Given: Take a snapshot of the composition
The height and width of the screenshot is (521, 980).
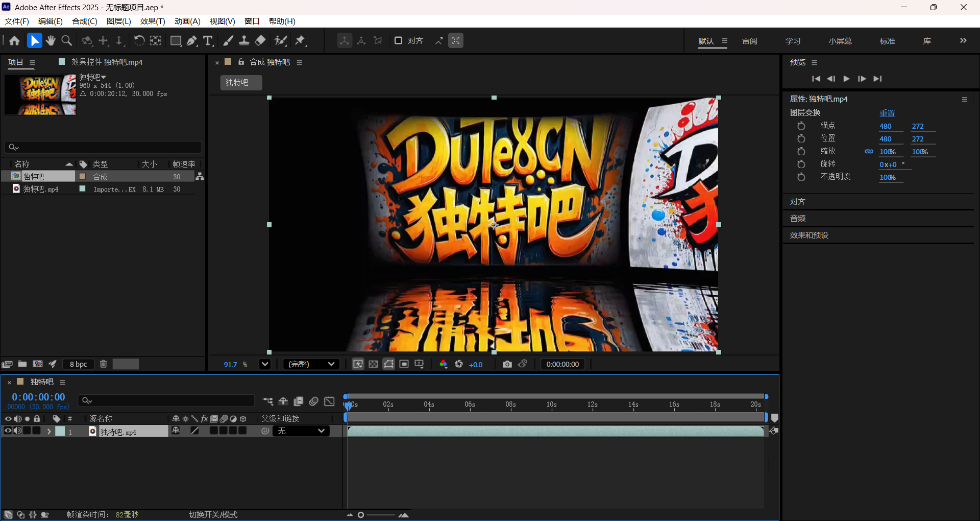Looking at the screenshot, I should [x=507, y=364].
